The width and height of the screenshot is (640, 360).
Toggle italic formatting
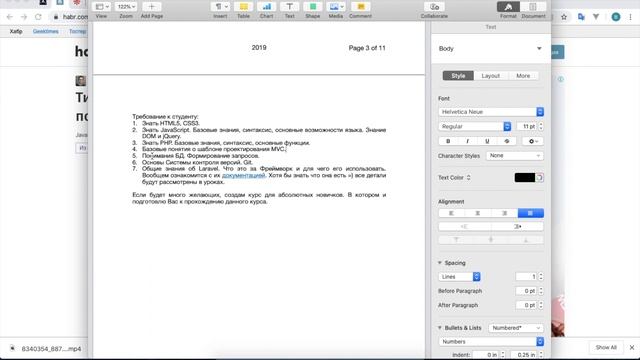[x=467, y=141]
